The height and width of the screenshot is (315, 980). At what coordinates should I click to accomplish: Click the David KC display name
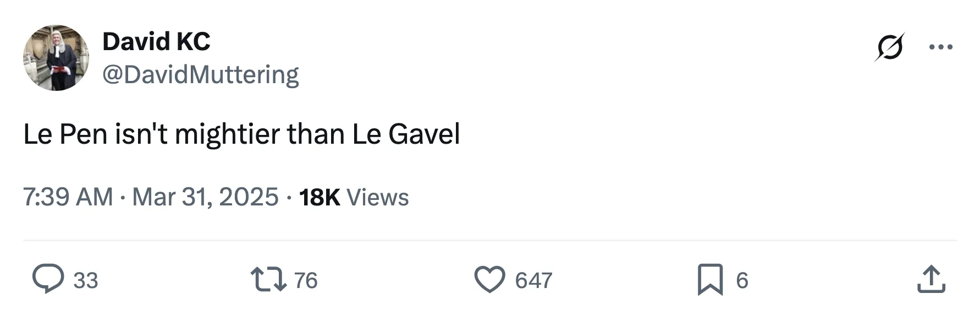pyautogui.click(x=156, y=42)
